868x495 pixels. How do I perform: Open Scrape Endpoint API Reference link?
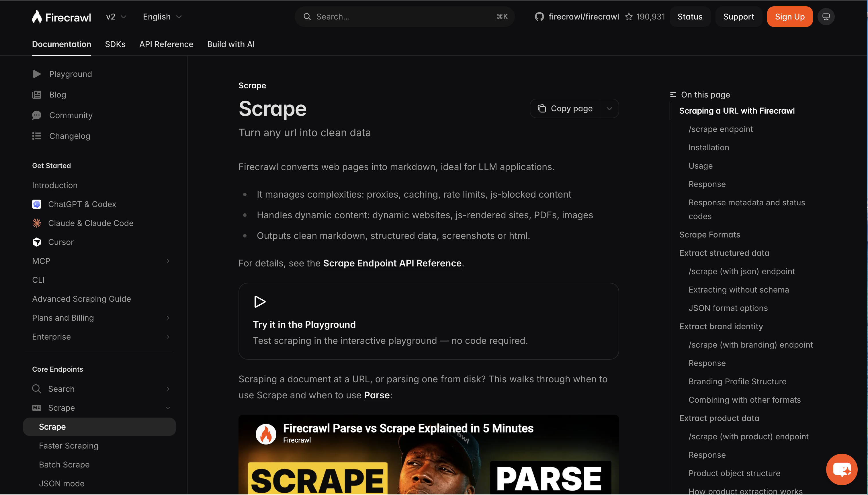(392, 263)
